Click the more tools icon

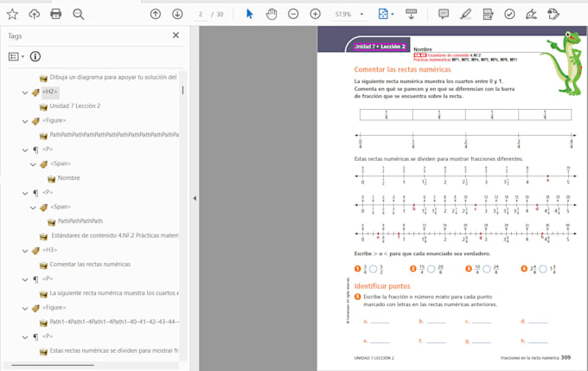pos(553,14)
